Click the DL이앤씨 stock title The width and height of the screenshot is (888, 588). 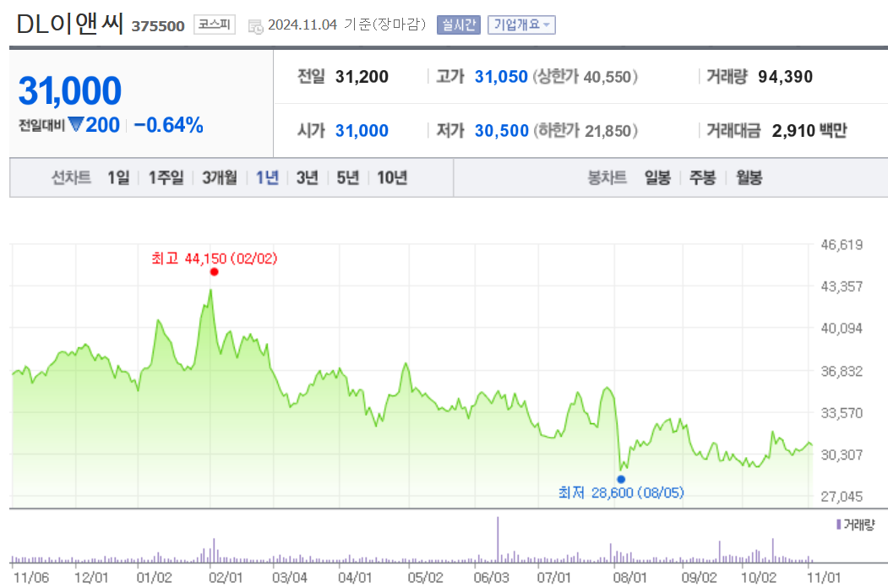coord(70,24)
